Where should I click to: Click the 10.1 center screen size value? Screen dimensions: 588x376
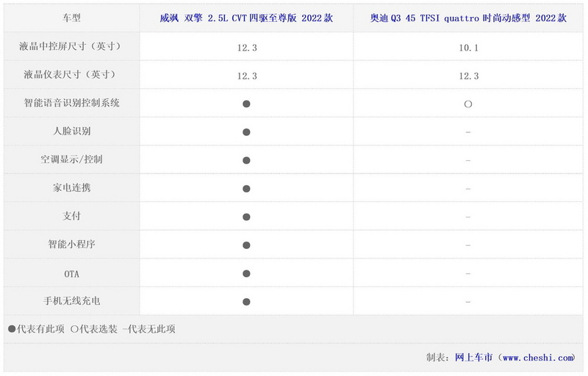pos(468,48)
